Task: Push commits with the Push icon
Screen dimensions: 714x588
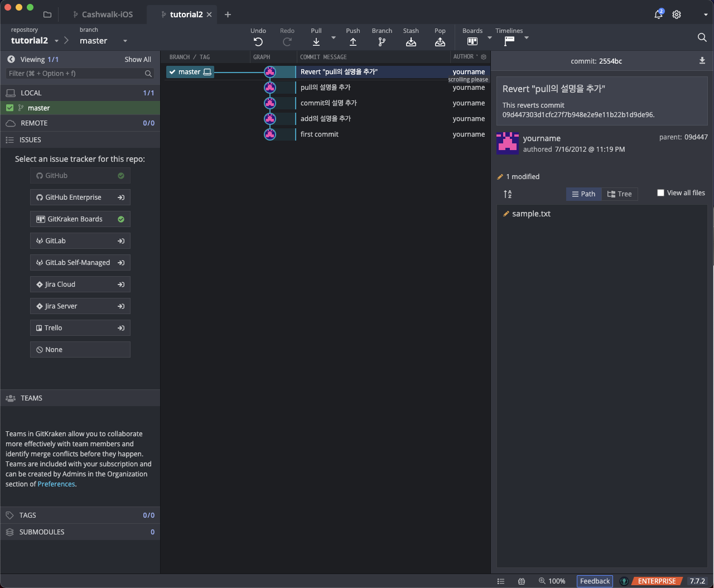Action: [x=353, y=42]
